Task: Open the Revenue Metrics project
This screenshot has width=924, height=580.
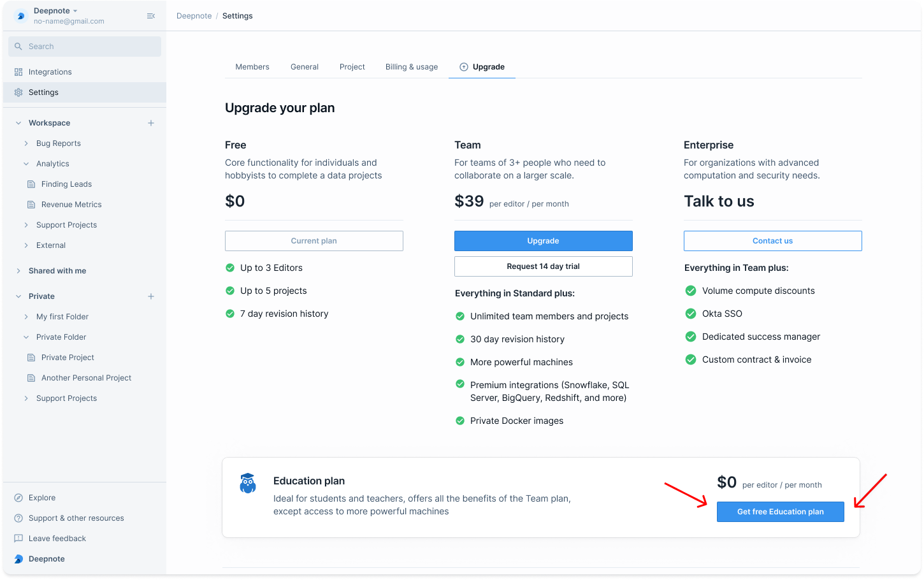Action: click(71, 205)
